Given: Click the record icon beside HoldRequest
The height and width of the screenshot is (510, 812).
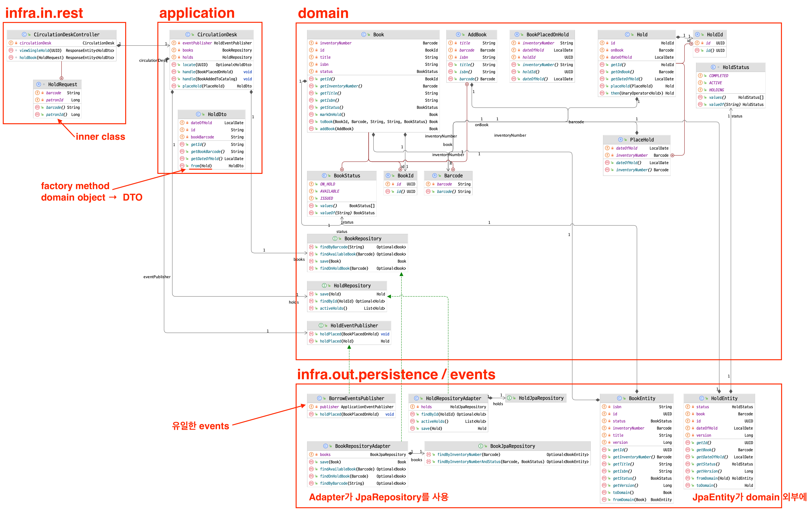Looking at the screenshot, I should tap(39, 84).
